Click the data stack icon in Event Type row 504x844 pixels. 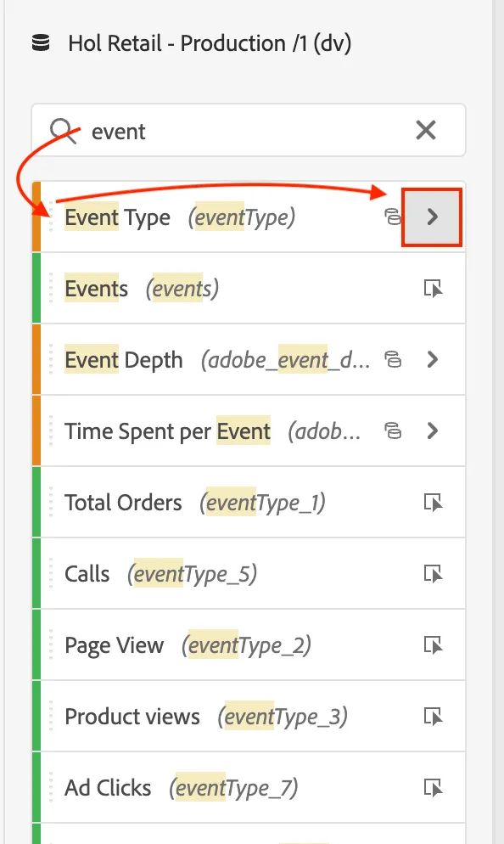click(393, 217)
